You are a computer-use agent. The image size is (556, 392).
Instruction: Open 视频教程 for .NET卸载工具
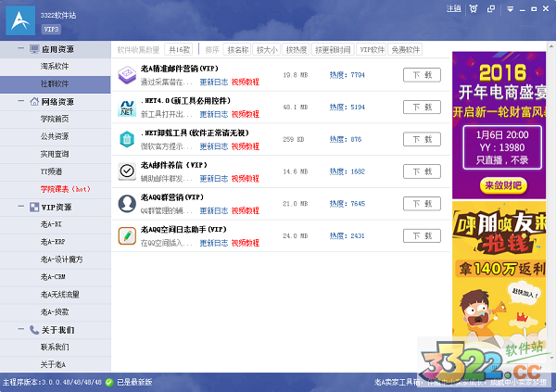246,146
